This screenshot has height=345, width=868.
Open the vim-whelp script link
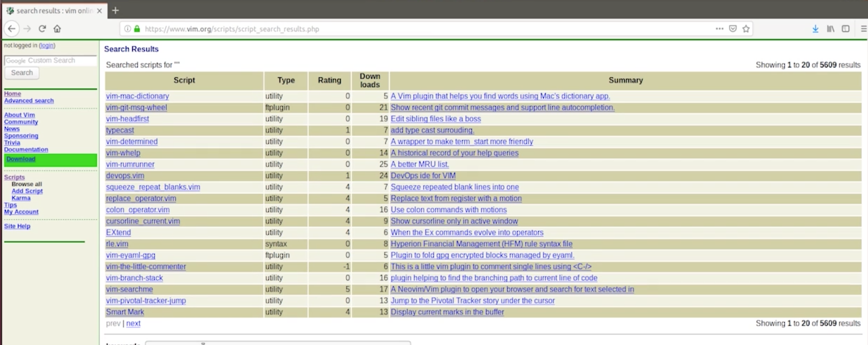(123, 153)
